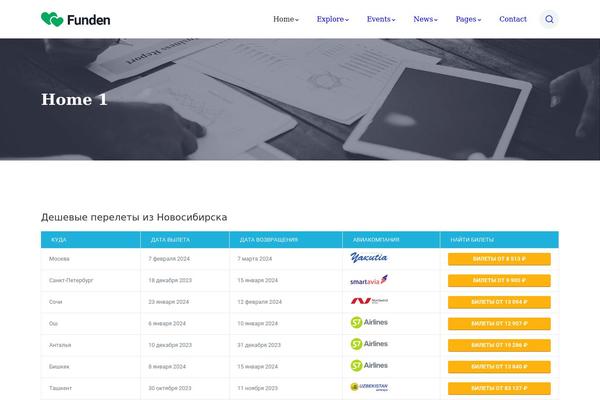Click the Home 1 page title

pyautogui.click(x=74, y=100)
